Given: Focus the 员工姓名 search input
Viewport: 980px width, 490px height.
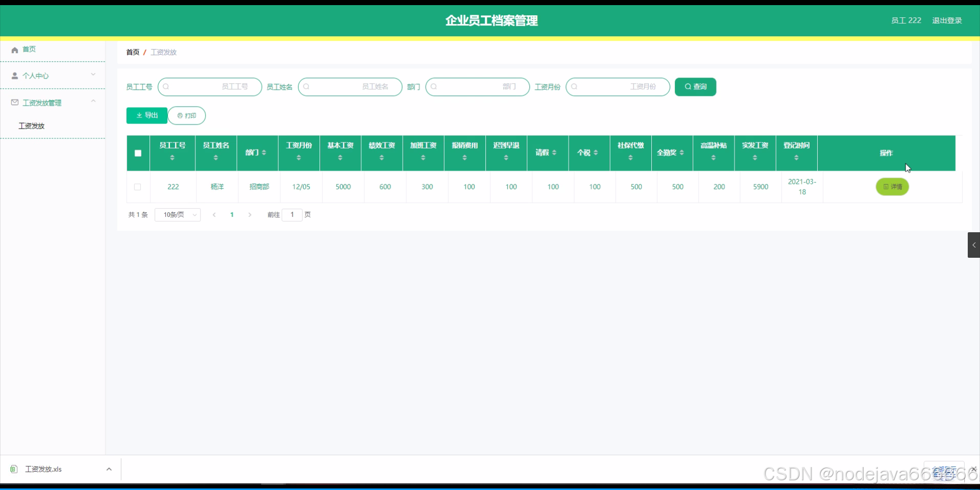Looking at the screenshot, I should point(350,87).
